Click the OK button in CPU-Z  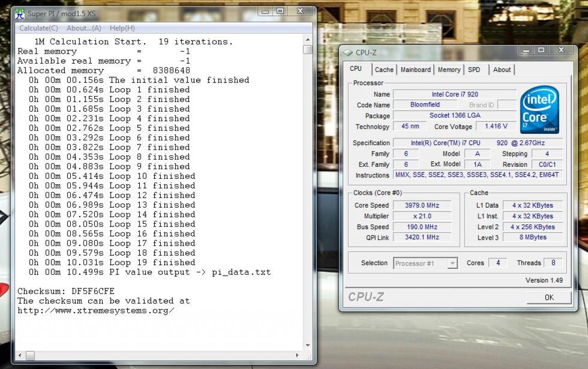549,297
